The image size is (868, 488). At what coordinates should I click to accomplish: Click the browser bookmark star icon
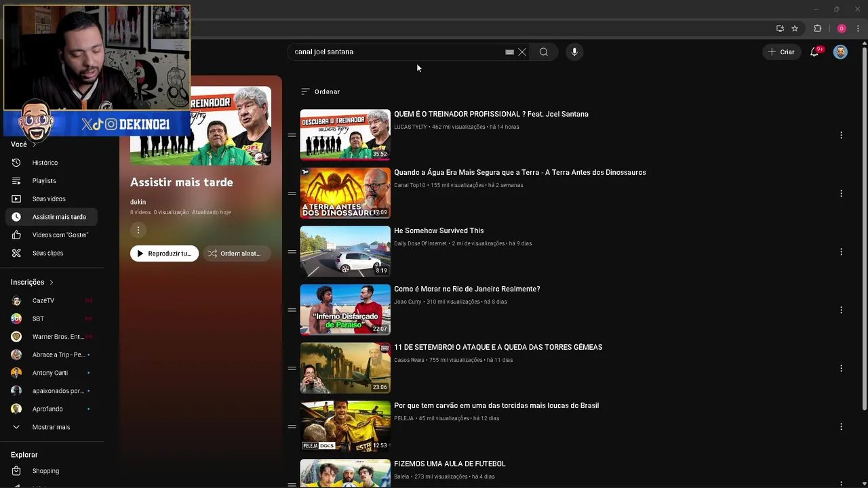coord(795,28)
